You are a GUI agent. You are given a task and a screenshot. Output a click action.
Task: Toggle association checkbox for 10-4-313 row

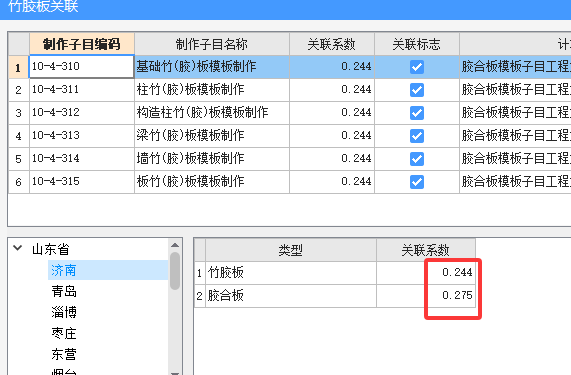point(417,136)
